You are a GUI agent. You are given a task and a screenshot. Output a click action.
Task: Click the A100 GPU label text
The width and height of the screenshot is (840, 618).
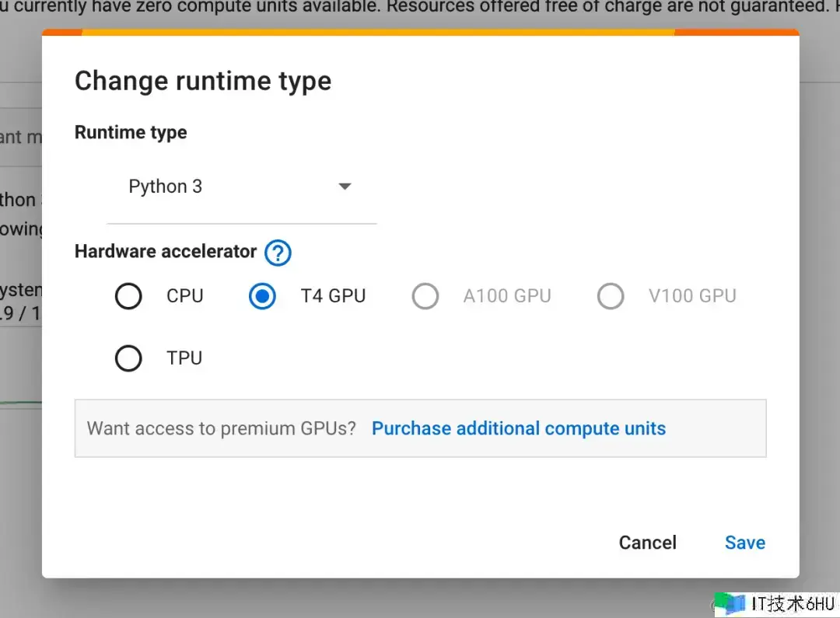pyautogui.click(x=507, y=296)
